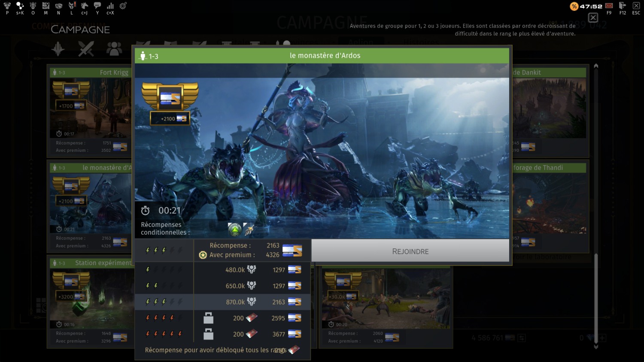644x362 pixels.
Task: Open the O banner menu icon
Action: [x=33, y=6]
